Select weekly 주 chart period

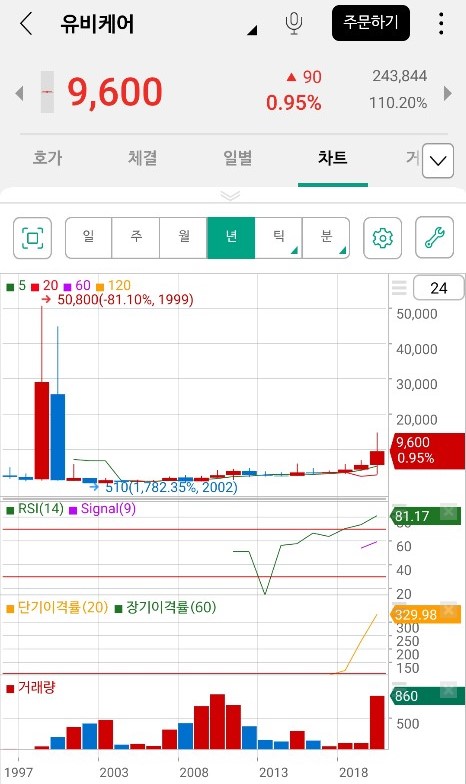tap(136, 238)
